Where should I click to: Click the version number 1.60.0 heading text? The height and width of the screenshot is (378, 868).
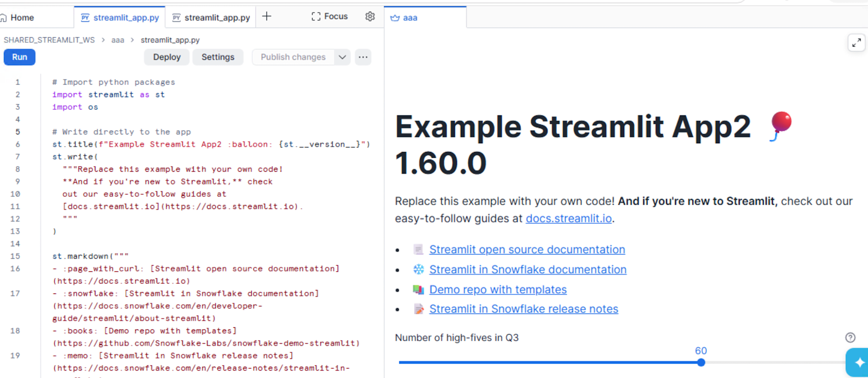click(441, 163)
